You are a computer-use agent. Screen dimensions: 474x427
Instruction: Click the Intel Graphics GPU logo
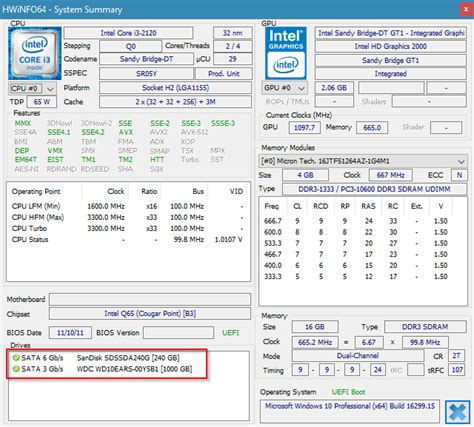coord(286,53)
